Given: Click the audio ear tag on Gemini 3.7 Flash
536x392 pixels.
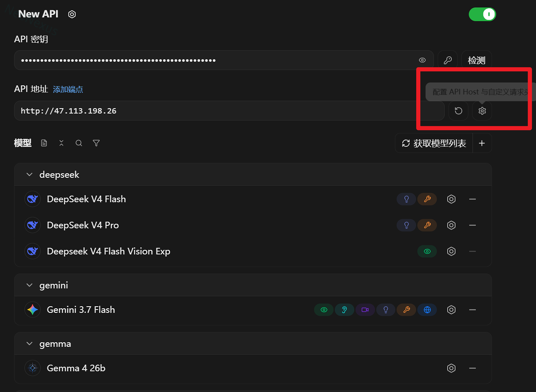Looking at the screenshot, I should click(344, 310).
